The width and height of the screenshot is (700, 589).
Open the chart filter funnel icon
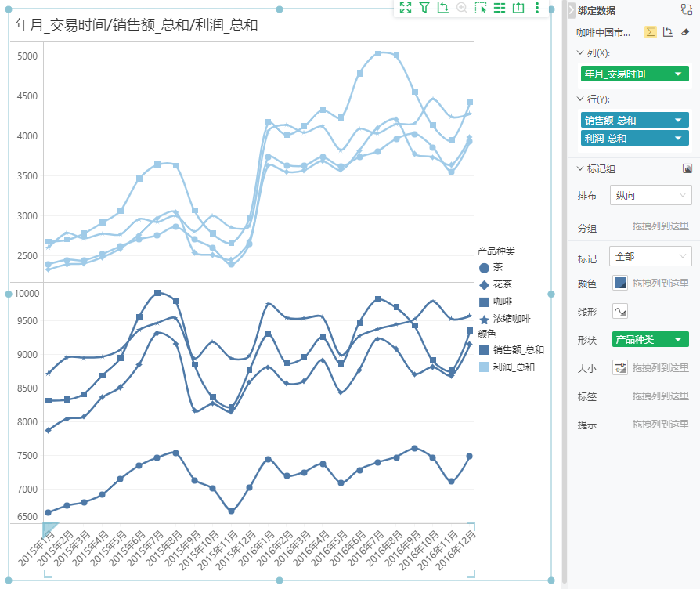424,8
